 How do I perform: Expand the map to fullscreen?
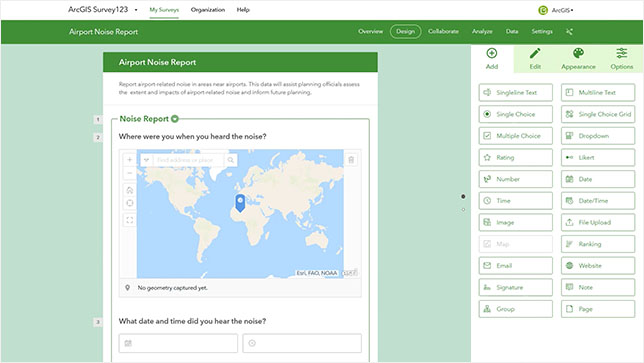pyautogui.click(x=129, y=220)
